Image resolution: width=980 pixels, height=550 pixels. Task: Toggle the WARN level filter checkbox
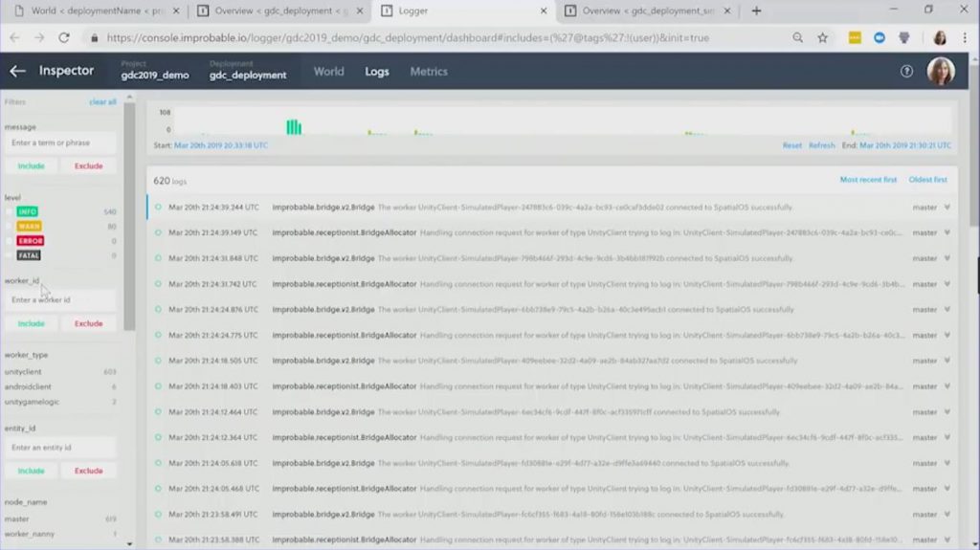(9, 227)
